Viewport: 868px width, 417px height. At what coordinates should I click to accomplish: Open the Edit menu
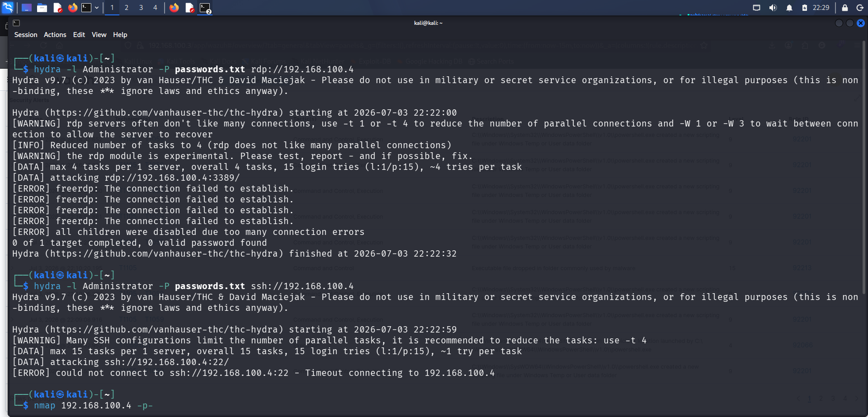pyautogui.click(x=79, y=35)
